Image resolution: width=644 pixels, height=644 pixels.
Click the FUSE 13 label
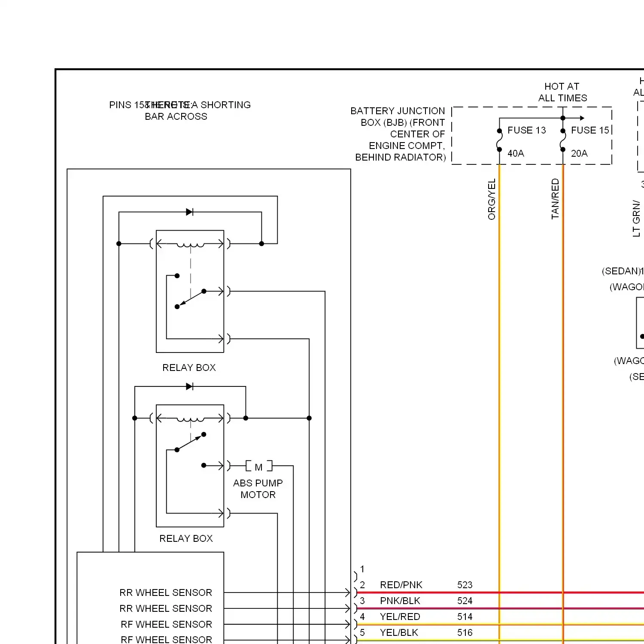pyautogui.click(x=526, y=130)
